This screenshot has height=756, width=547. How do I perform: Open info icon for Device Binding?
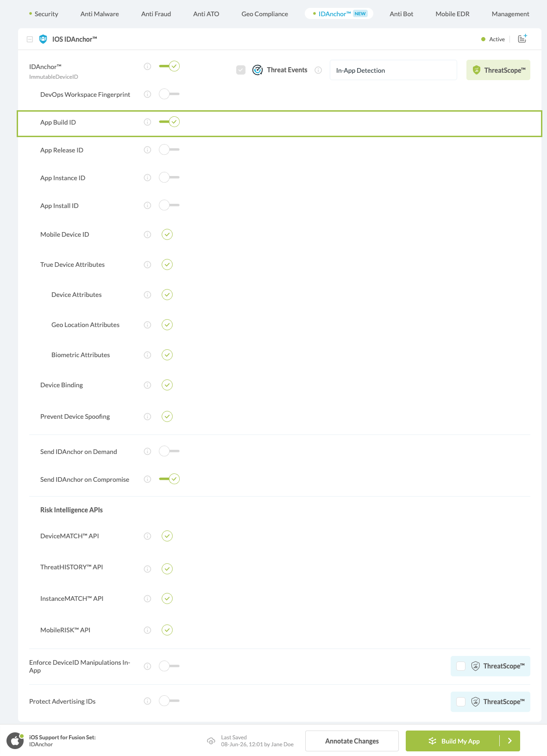(x=147, y=385)
